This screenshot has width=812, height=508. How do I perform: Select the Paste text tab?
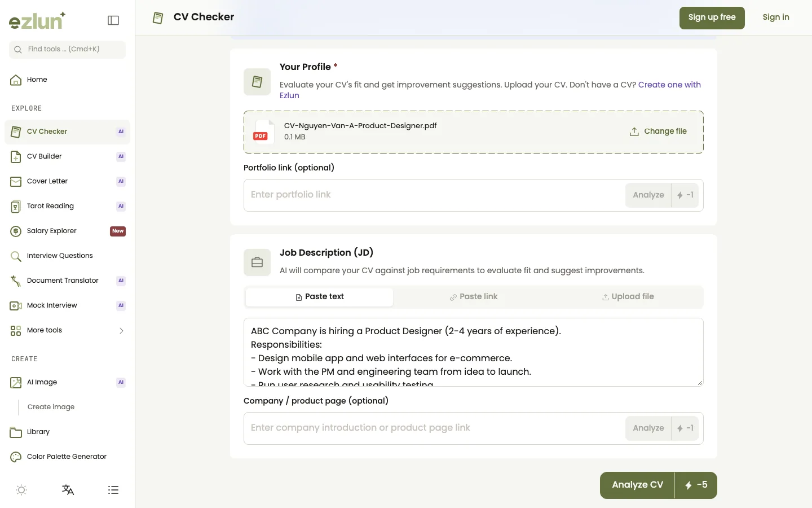coord(320,297)
